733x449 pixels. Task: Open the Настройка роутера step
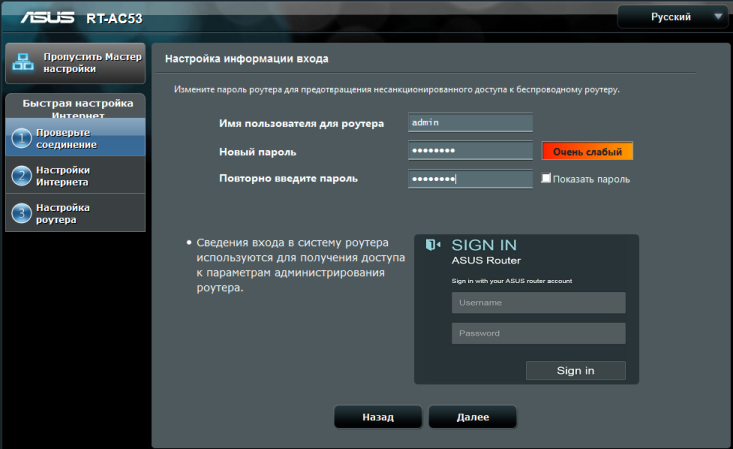click(75, 213)
